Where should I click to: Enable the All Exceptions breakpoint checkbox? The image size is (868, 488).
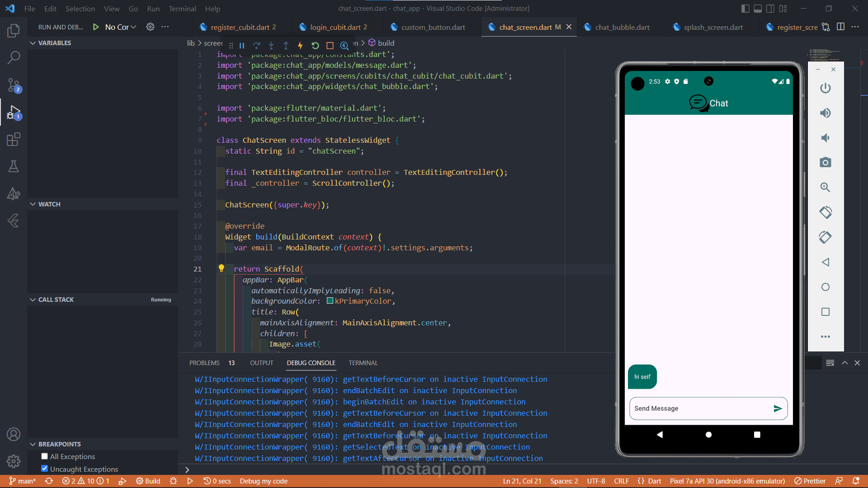[44, 456]
